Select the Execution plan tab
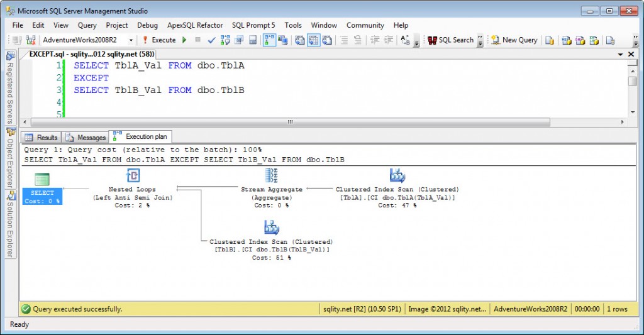Viewport: 644px width, 335px height. tap(140, 137)
